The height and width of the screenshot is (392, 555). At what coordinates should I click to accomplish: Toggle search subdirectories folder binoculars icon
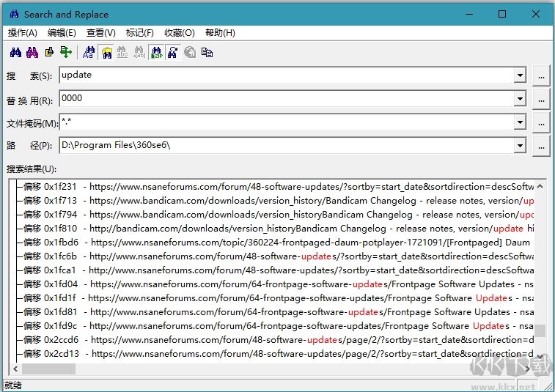tap(106, 52)
